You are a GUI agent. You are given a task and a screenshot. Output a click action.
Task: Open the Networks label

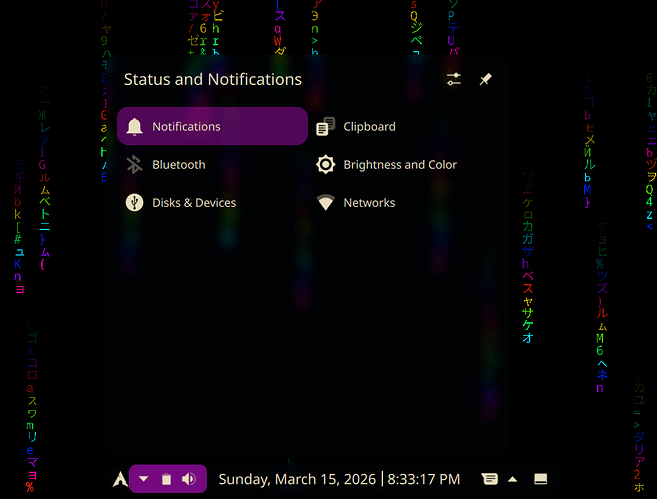pyautogui.click(x=369, y=203)
